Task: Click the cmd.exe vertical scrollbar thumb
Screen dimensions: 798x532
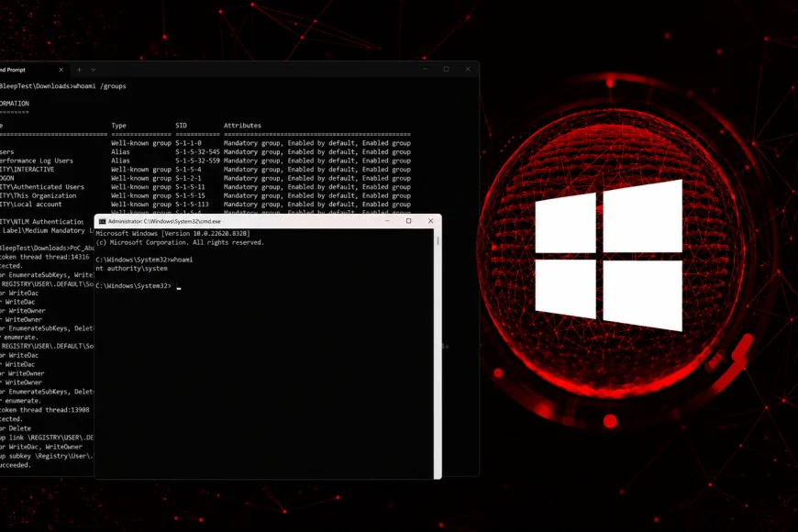Action: (438, 239)
